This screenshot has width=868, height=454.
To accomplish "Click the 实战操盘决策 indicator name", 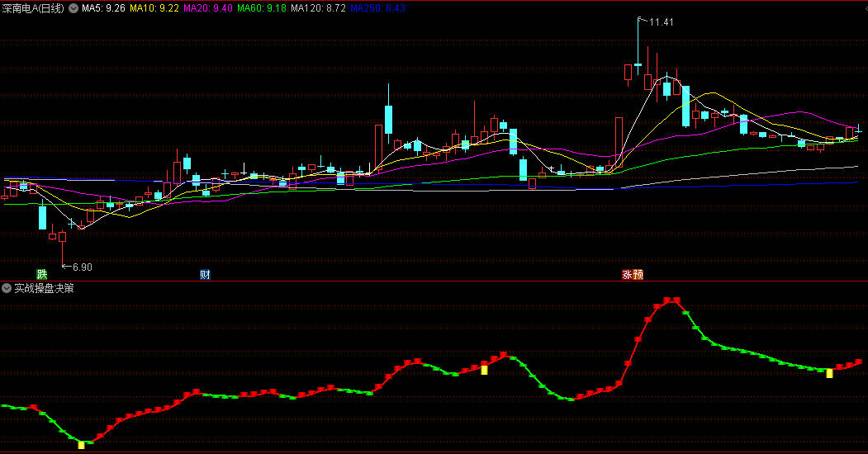I will coord(45,288).
